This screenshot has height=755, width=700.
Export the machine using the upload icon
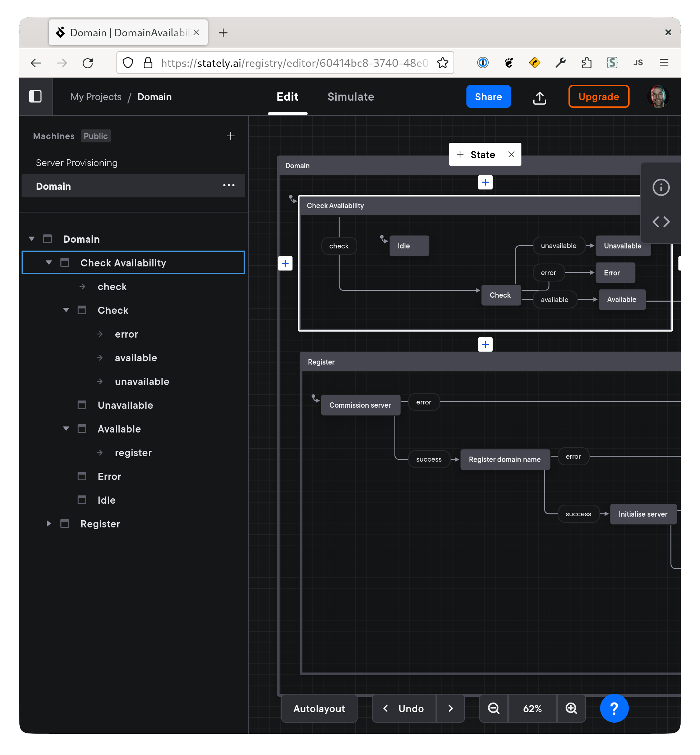539,97
